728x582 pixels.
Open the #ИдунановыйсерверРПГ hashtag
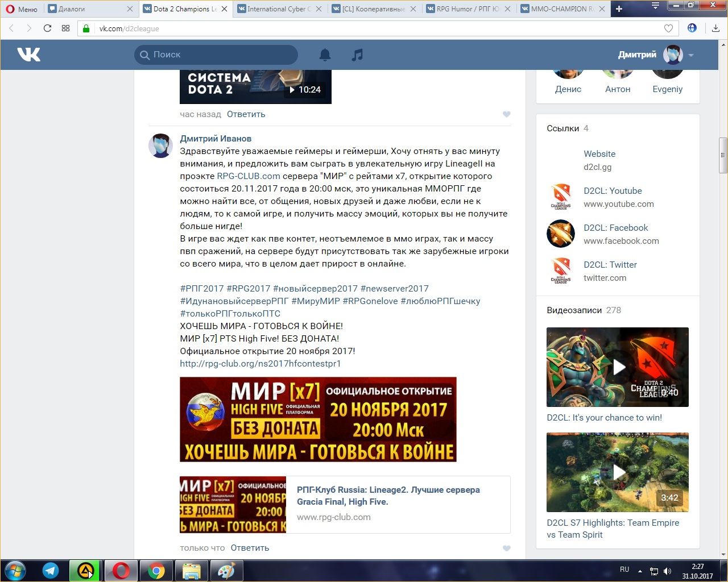[234, 301]
